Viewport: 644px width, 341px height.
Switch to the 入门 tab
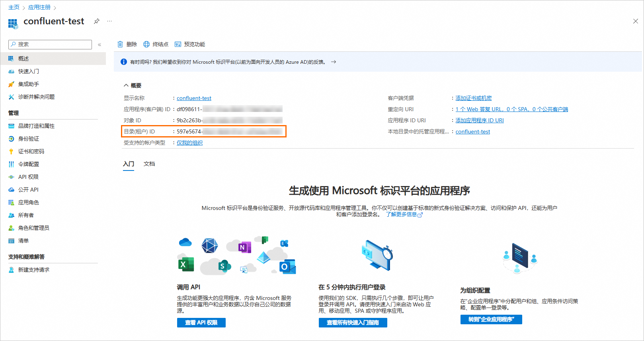click(129, 164)
